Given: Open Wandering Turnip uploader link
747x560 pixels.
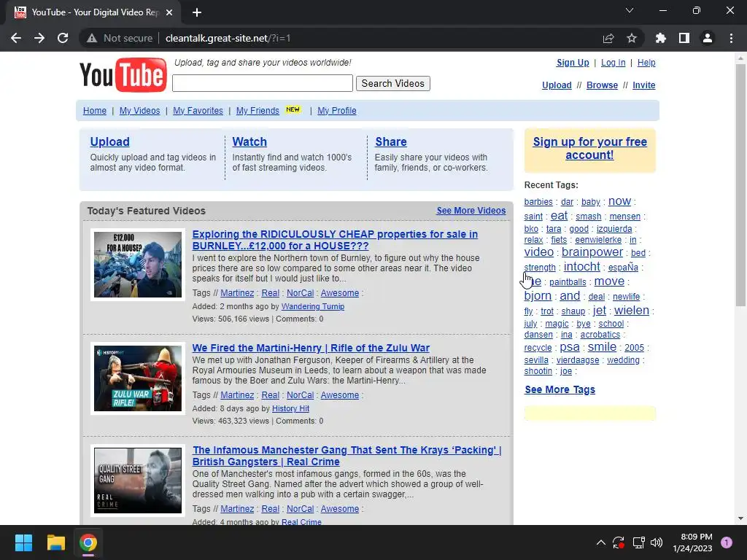Looking at the screenshot, I should pyautogui.click(x=313, y=307).
